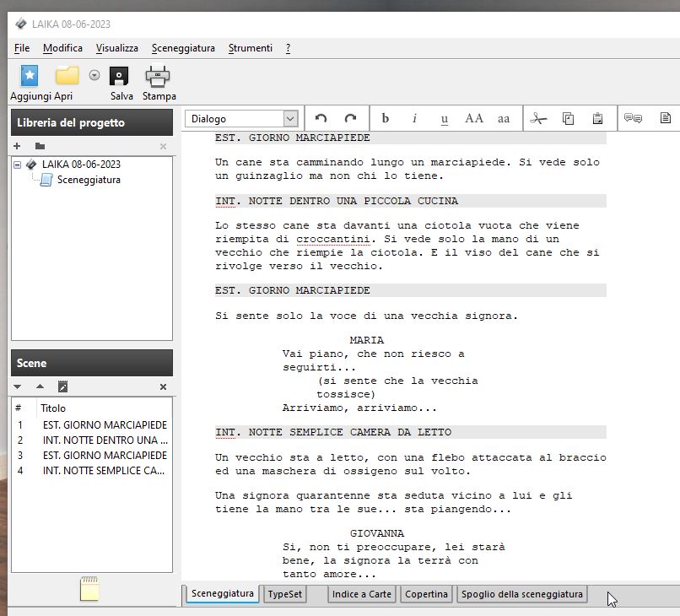
Task: Open the Strumenti menu
Action: (251, 48)
